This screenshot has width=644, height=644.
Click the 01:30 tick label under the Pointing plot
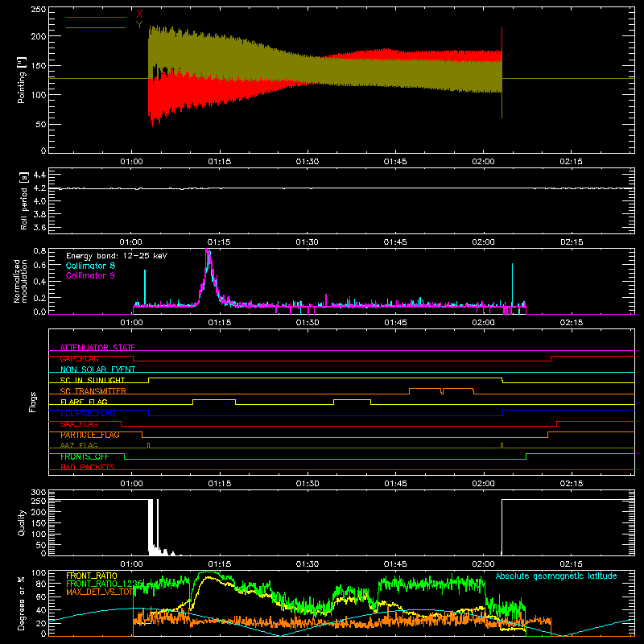click(308, 162)
